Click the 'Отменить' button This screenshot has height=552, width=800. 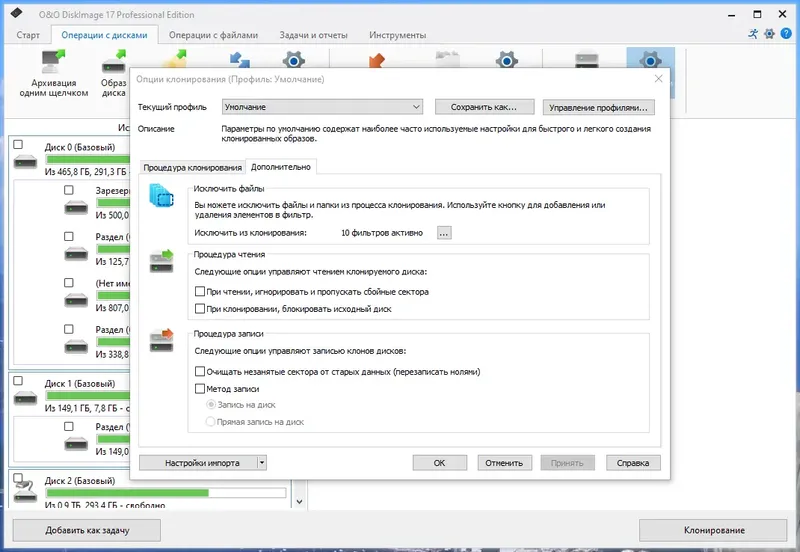click(504, 463)
